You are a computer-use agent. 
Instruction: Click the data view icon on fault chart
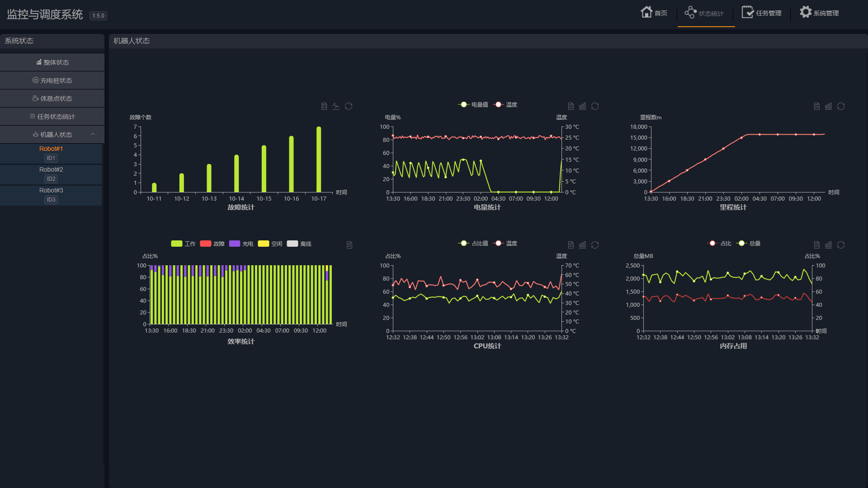click(x=324, y=106)
